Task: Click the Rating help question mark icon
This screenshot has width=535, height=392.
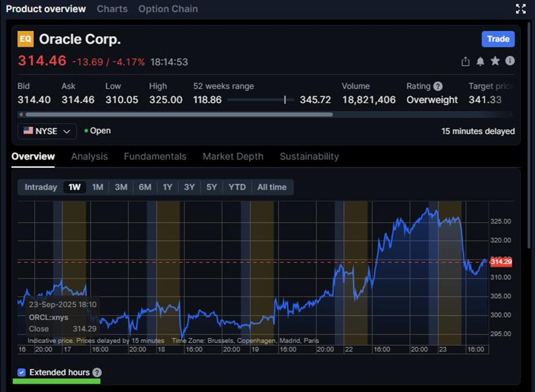Action: 438,86
